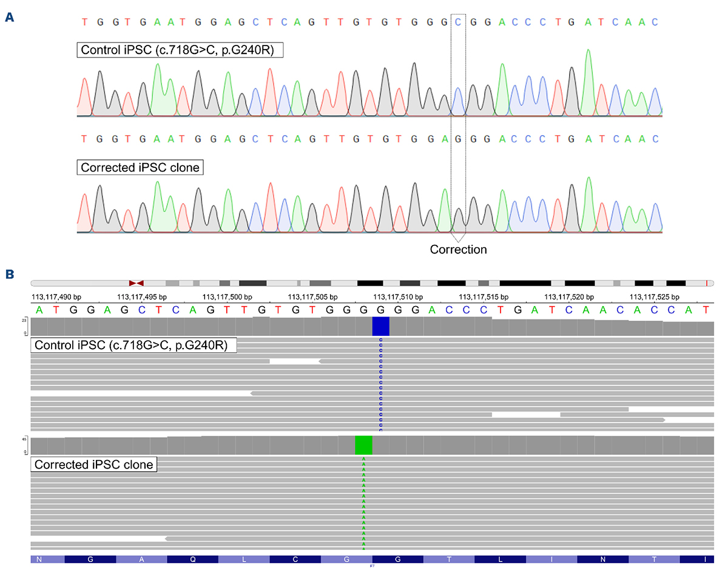Select Corrected iPSC clone label in alignment panel
Image resolution: width=728 pixels, height=571 pixels.
(94, 466)
